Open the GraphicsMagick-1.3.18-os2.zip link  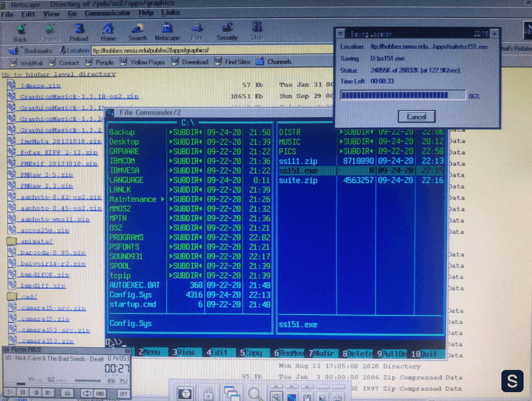tap(79, 96)
